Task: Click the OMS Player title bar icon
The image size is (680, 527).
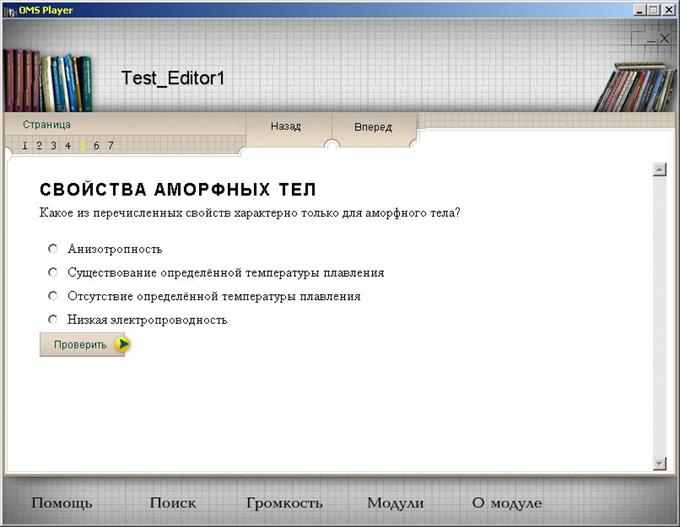Action: (x=9, y=9)
